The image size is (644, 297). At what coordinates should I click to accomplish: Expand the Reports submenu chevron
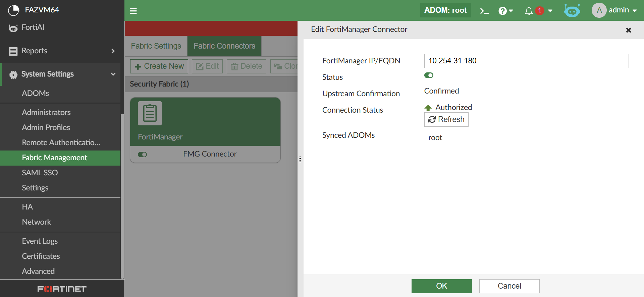click(113, 51)
